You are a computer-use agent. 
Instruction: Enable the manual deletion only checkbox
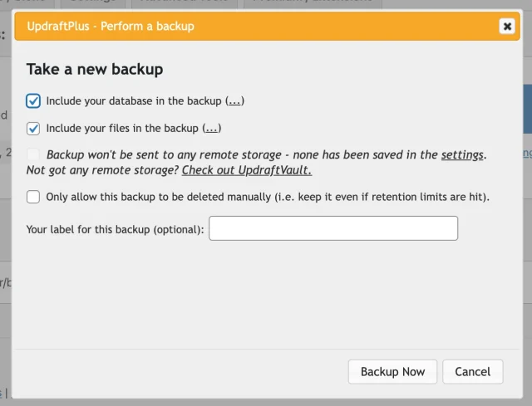pos(33,197)
